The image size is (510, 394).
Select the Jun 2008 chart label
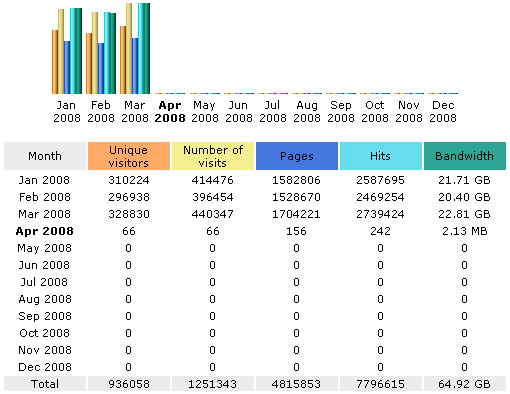click(x=239, y=111)
